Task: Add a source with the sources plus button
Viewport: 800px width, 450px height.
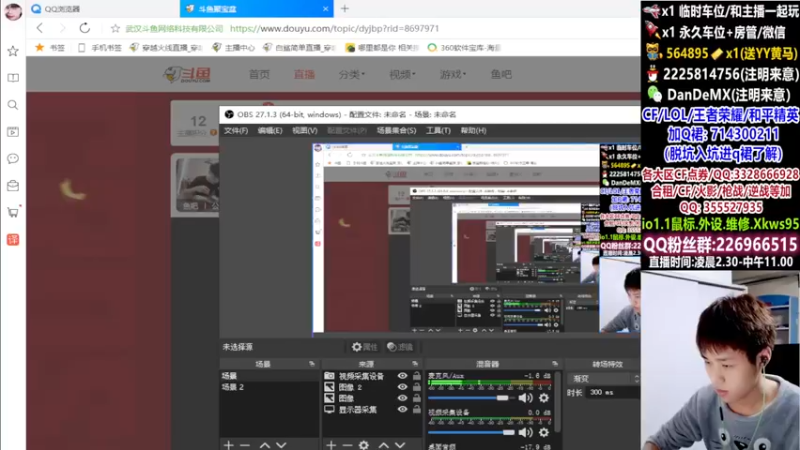Action: pyautogui.click(x=331, y=445)
